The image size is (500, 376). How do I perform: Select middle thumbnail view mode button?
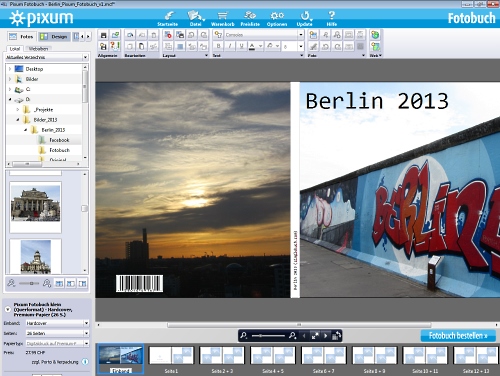[71, 284]
